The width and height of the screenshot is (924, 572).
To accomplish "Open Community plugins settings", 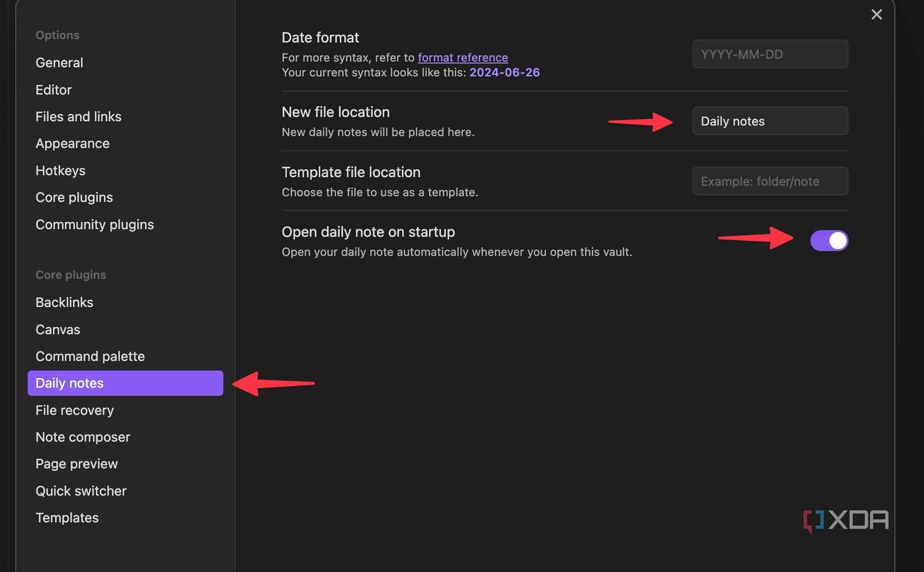I will [94, 224].
